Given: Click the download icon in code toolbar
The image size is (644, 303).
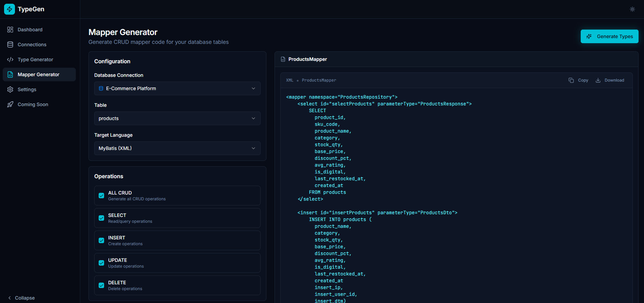Looking at the screenshot, I should coord(598,80).
